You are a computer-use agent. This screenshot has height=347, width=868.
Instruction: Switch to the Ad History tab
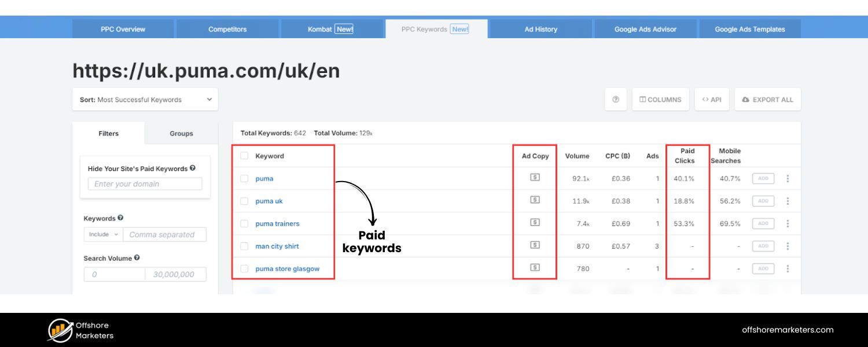[x=540, y=28]
